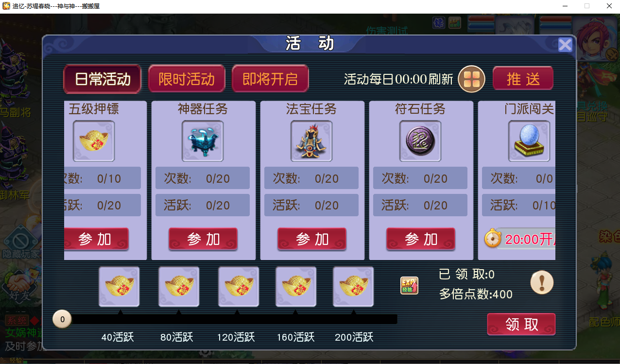Select the 40活跃 reward ingot
The width and height of the screenshot is (620, 364).
(119, 287)
